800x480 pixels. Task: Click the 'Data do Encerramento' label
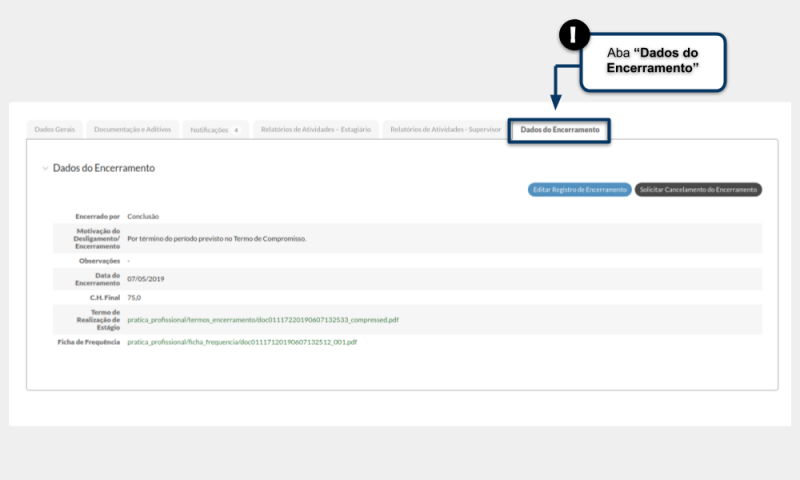(97, 279)
